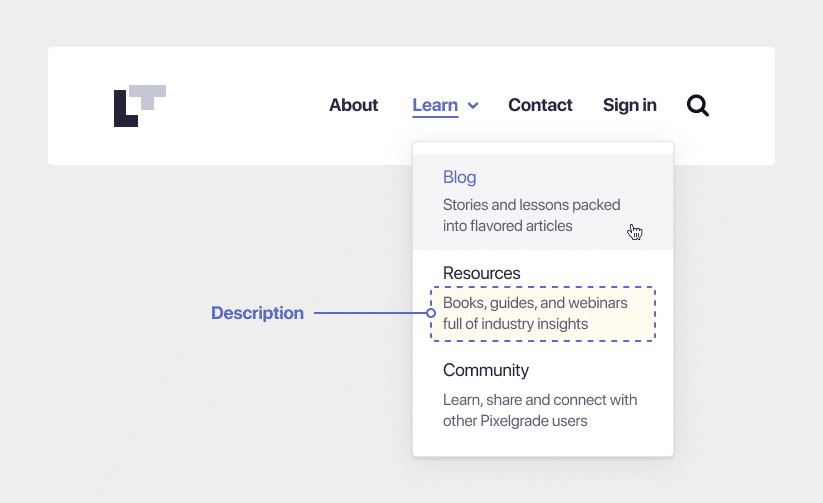This screenshot has width=823, height=503.
Task: Click Community description about Pixelgrade users
Action: pyautogui.click(x=540, y=410)
